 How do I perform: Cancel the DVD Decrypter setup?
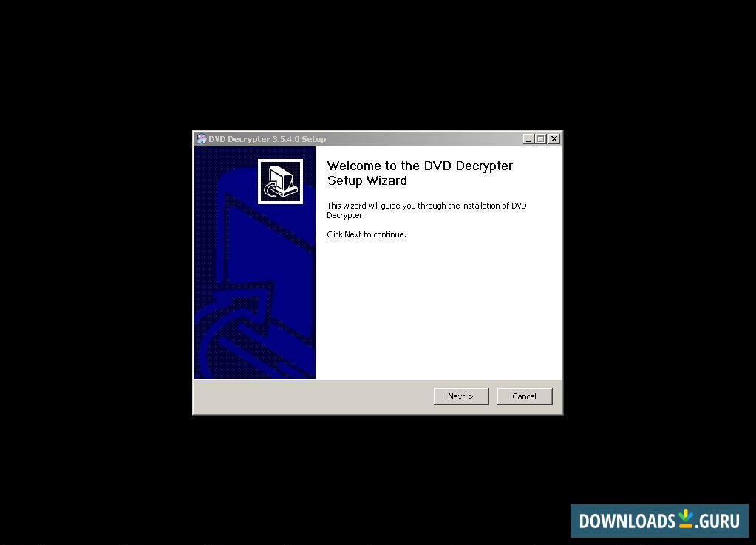click(525, 396)
